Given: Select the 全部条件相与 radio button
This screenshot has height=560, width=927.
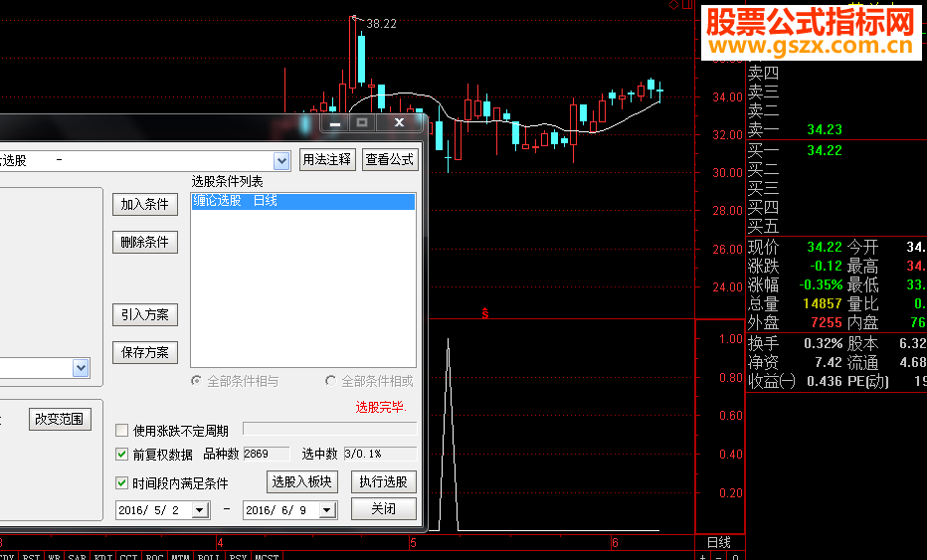Looking at the screenshot, I should click(x=196, y=381).
